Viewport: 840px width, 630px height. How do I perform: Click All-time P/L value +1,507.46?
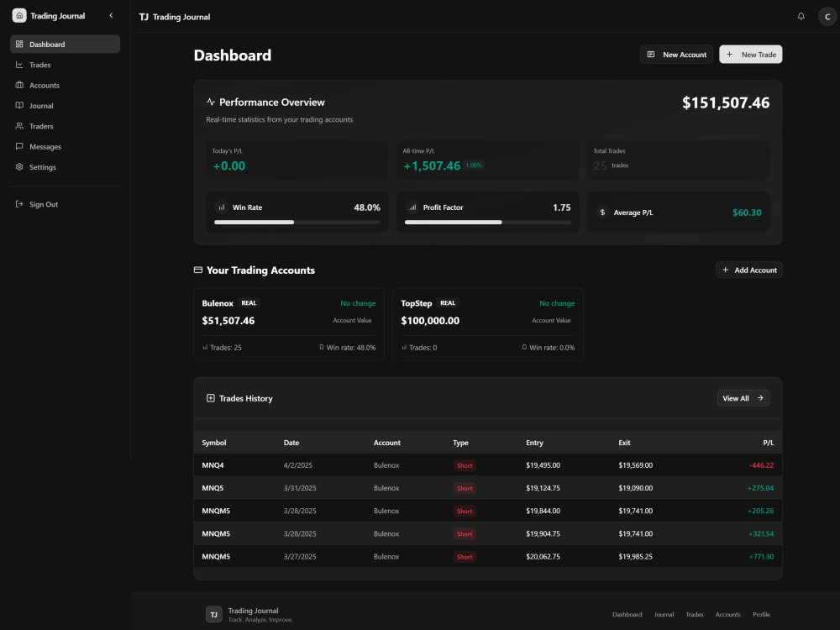point(432,166)
